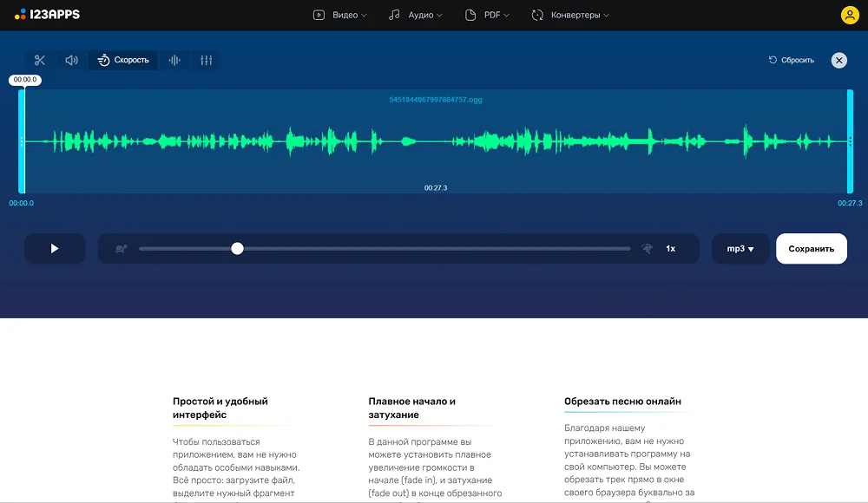Open the Аудио dropdown menu
Screen dimensions: 868x503
(x=416, y=15)
